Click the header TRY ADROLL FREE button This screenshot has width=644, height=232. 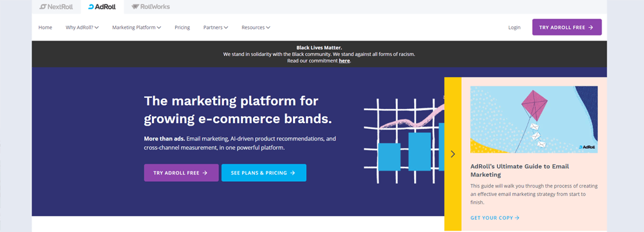[567, 27]
